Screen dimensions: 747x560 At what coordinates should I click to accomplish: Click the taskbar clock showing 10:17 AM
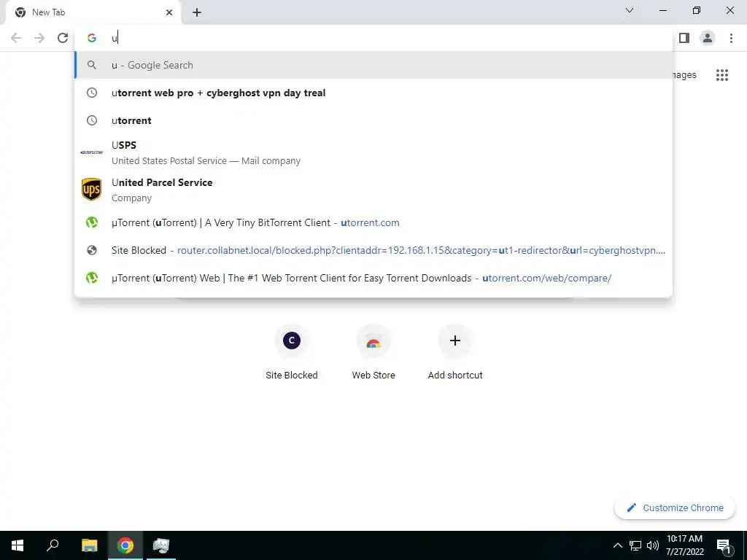pyautogui.click(x=684, y=545)
